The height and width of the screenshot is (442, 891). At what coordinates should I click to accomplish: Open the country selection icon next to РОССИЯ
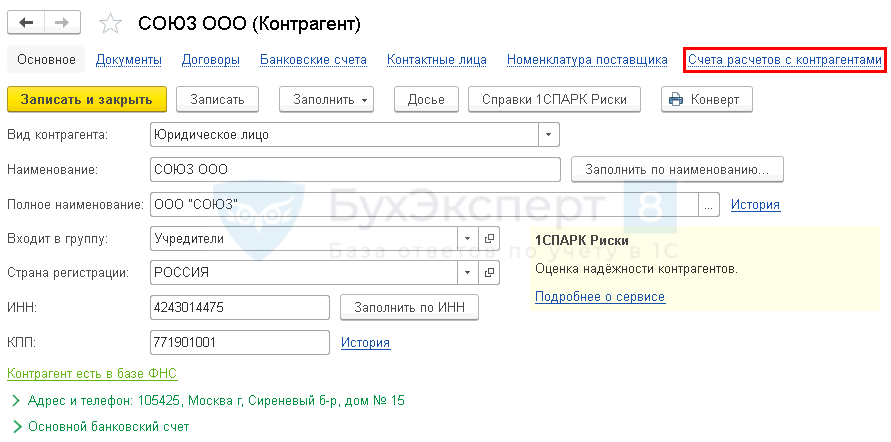[489, 273]
